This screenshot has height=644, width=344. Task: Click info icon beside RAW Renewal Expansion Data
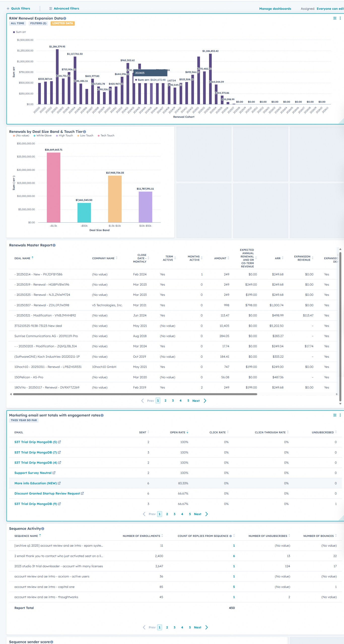(x=65, y=18)
